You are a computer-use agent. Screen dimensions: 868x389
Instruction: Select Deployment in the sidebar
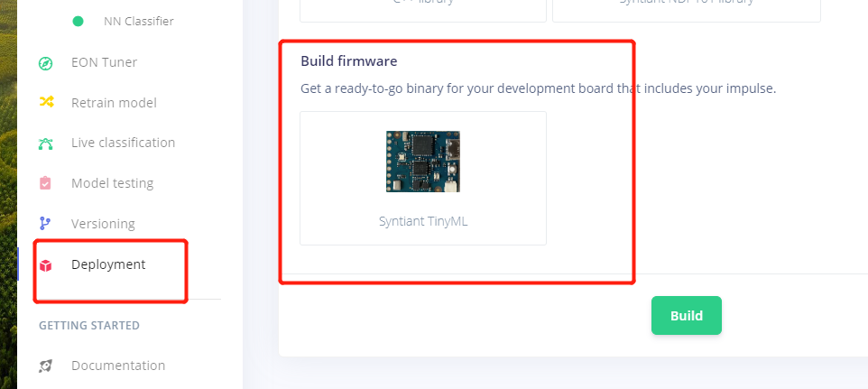pyautogui.click(x=108, y=264)
